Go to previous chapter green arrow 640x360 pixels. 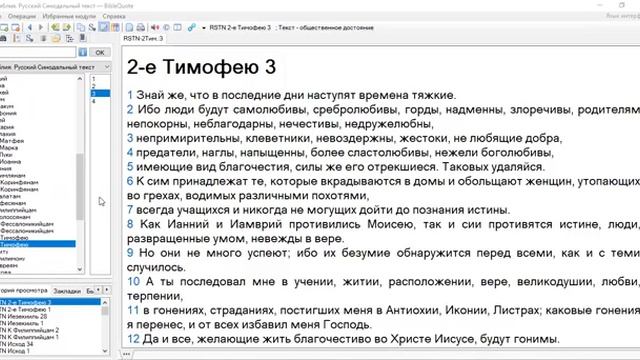click(55, 27)
